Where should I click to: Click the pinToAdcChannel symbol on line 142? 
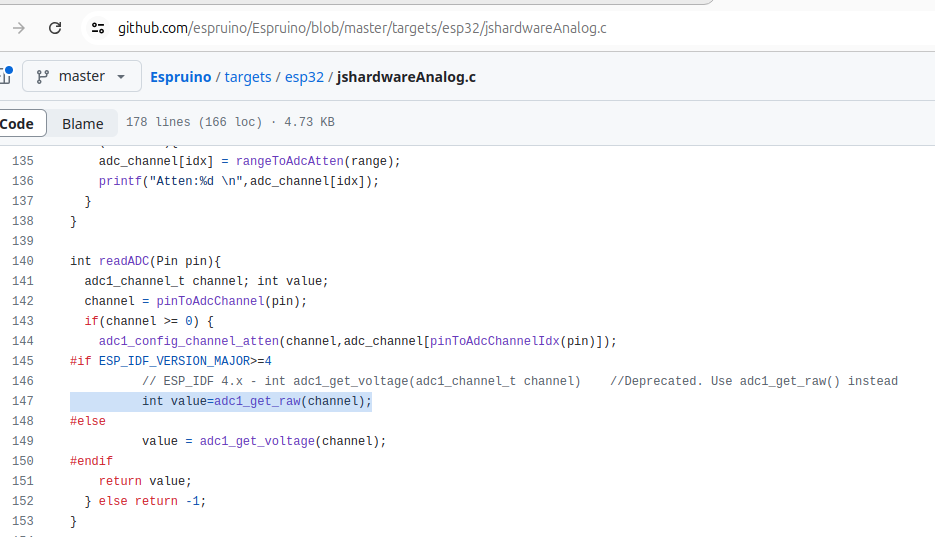coord(210,301)
